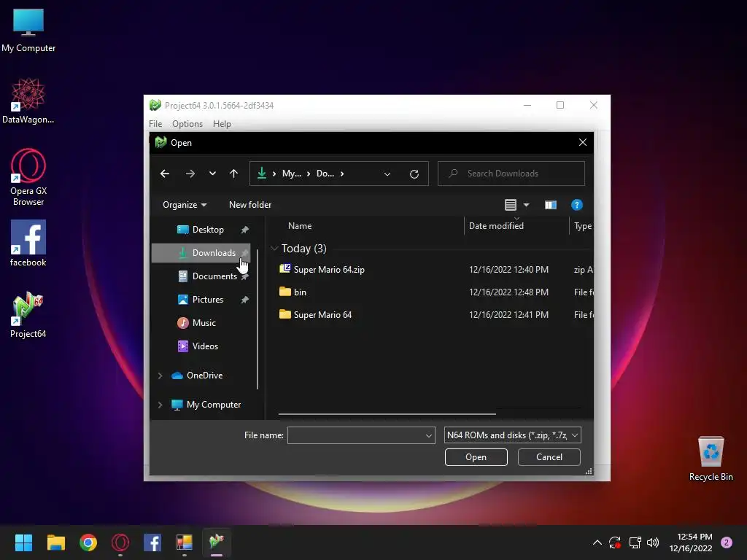Click the My... breadcrumb in address bar
The height and width of the screenshot is (560, 747).
[292, 174]
